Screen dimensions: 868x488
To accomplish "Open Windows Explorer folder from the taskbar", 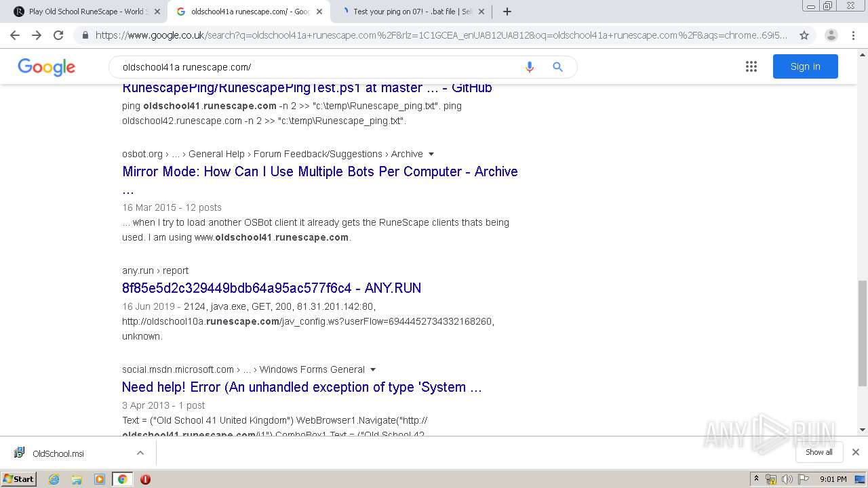I will coord(77,479).
